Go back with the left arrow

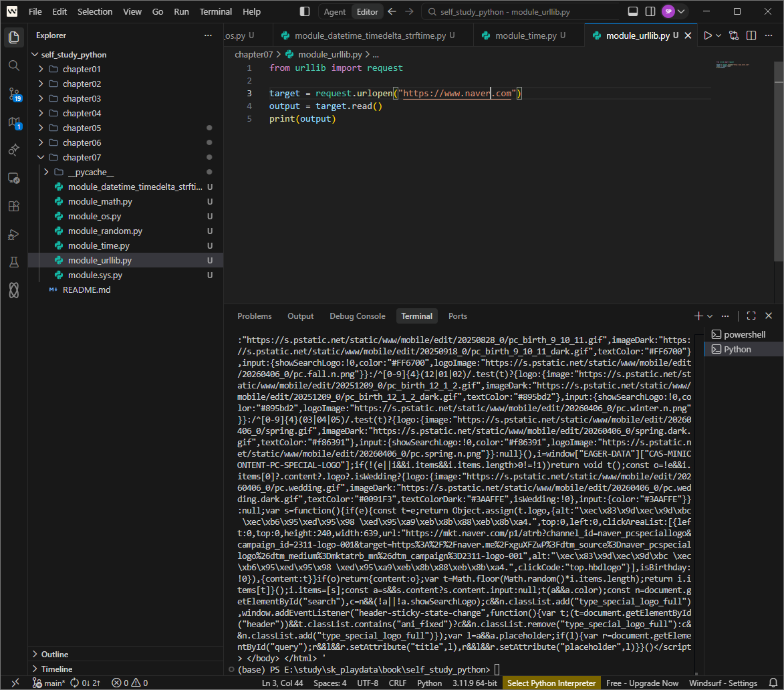tap(392, 11)
